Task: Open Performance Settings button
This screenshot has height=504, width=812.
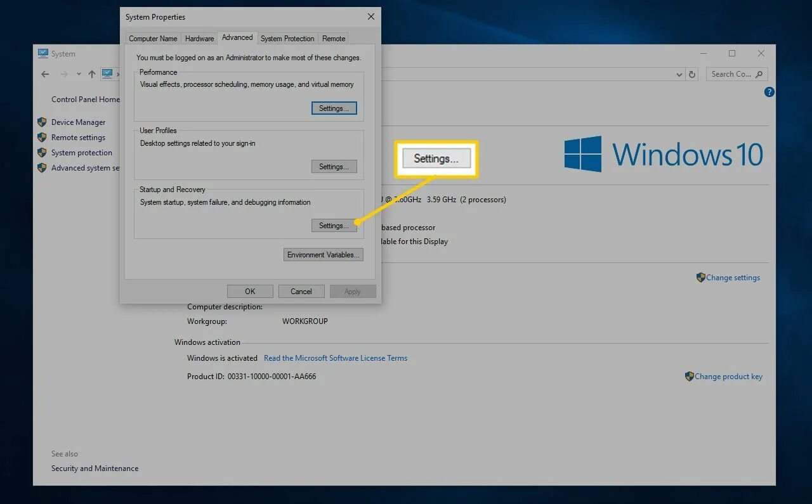Action: (x=334, y=108)
